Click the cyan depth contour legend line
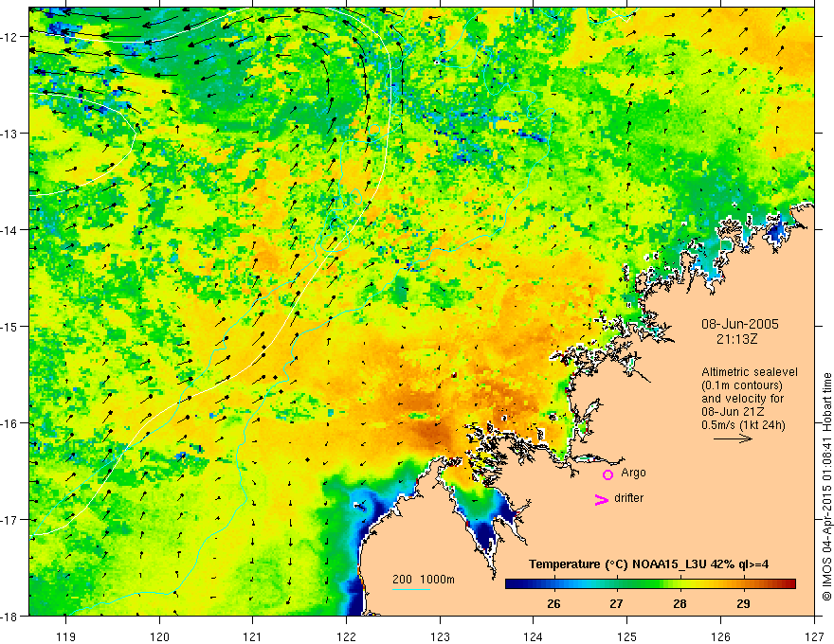The width and height of the screenshot is (834, 644). coord(411,589)
